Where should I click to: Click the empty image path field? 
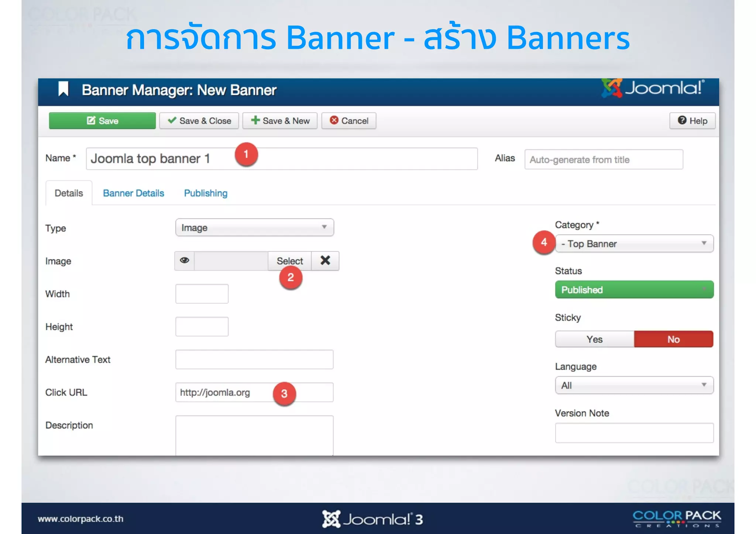(231, 261)
